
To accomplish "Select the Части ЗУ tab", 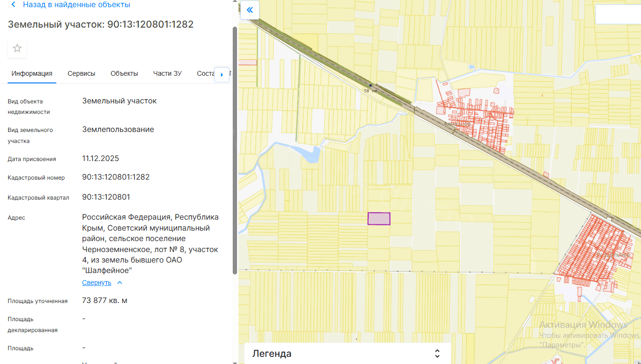I will pos(167,73).
